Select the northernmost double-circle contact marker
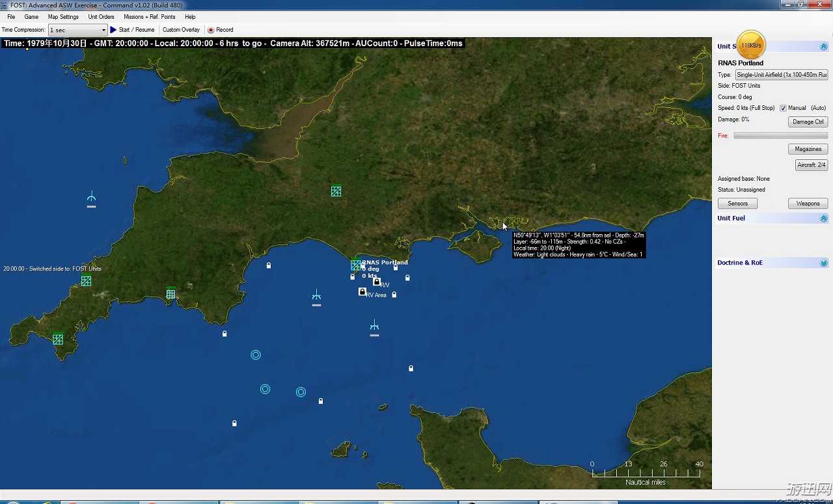Image resolution: width=833 pixels, height=504 pixels. (256, 354)
